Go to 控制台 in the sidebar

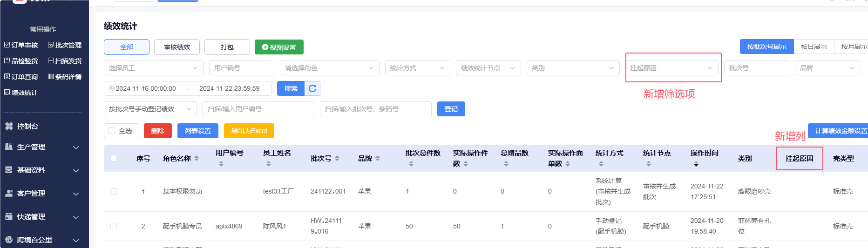click(x=27, y=126)
